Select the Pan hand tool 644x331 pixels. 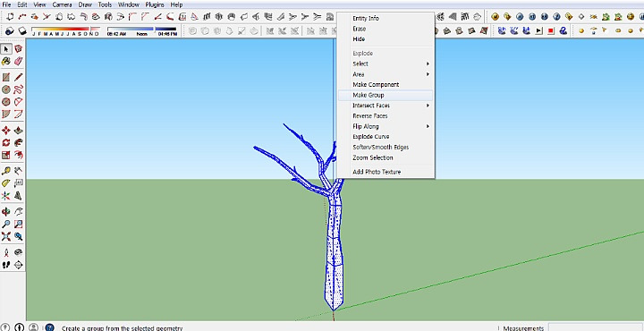[19, 212]
